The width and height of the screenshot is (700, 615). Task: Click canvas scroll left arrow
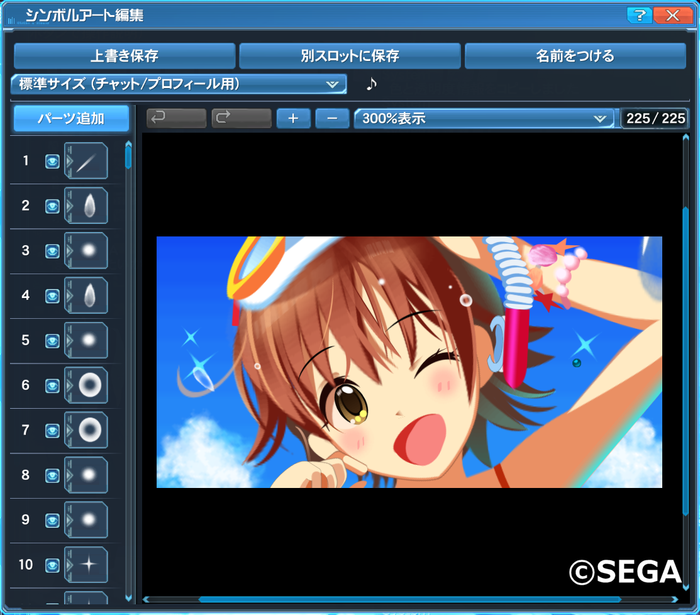[146, 599]
